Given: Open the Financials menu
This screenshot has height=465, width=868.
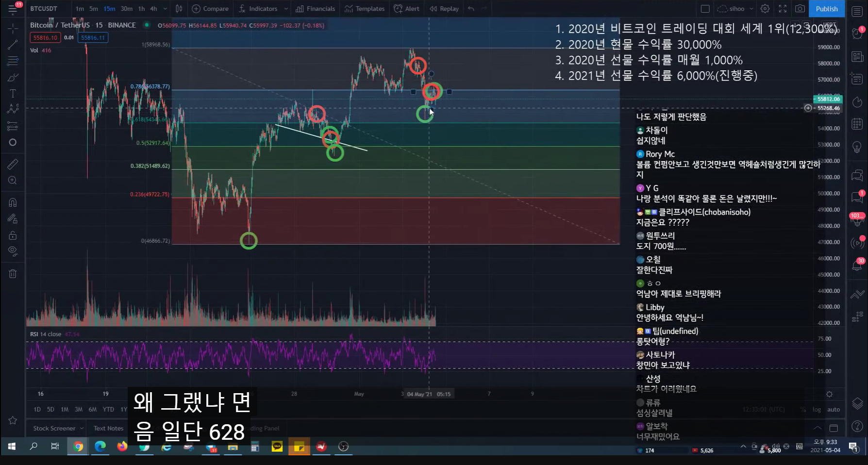Looking at the screenshot, I should [x=315, y=9].
